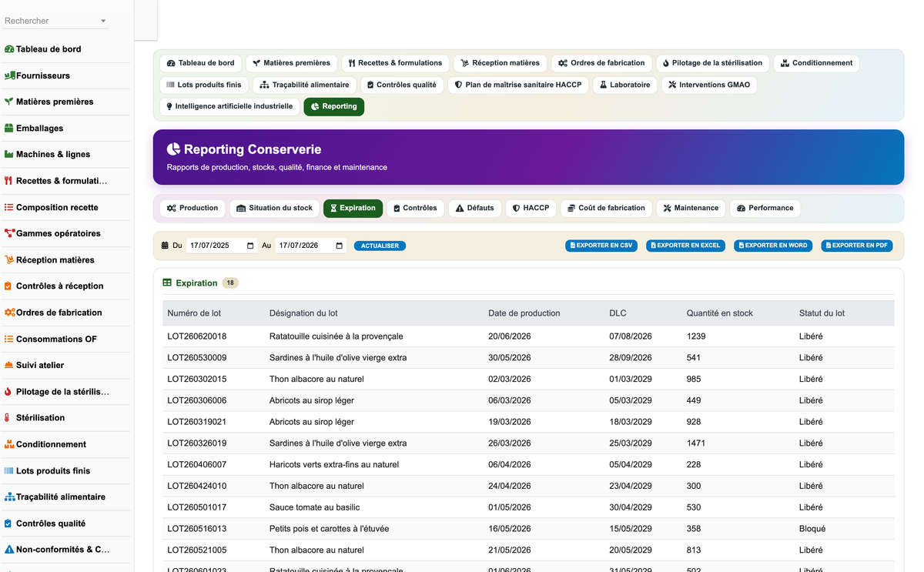
Task: Click the Machines & lignes factory icon
Action: point(9,155)
